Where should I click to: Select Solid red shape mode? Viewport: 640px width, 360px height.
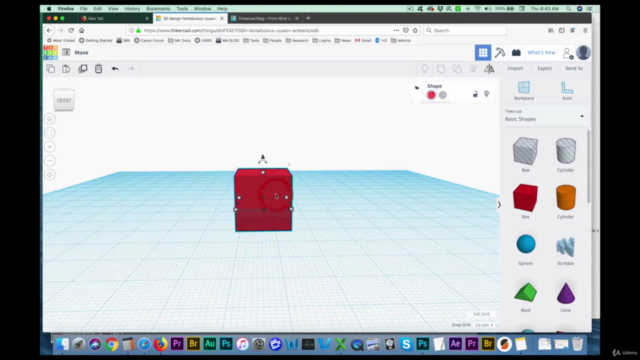pos(431,95)
